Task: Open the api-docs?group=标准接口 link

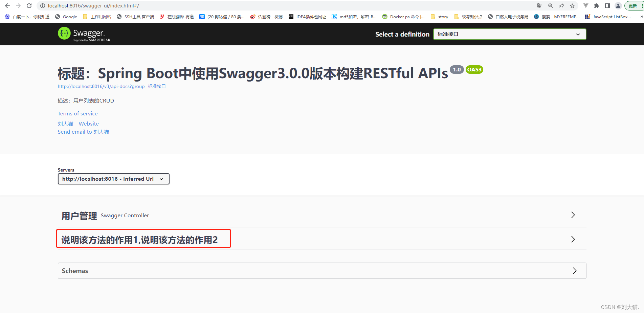Action: pos(112,86)
